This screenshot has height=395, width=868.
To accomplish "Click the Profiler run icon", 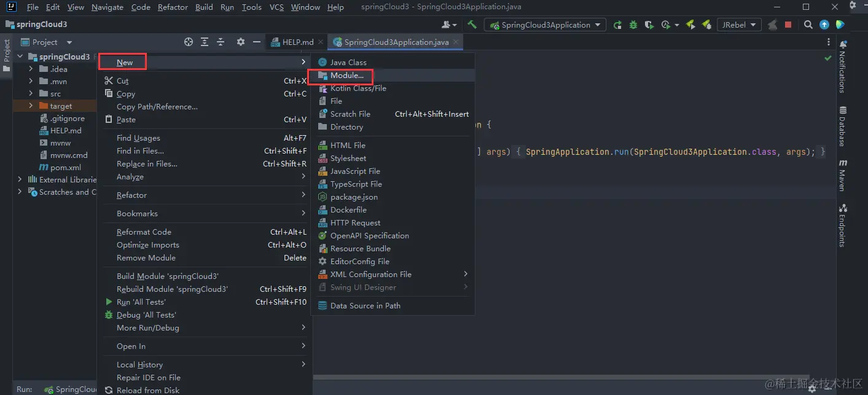I will 665,25.
